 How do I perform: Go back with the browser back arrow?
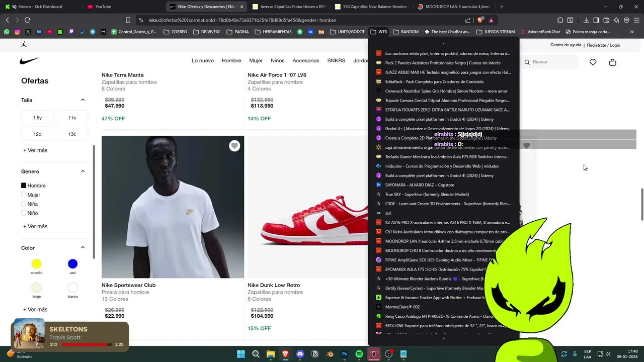[x=7, y=20]
